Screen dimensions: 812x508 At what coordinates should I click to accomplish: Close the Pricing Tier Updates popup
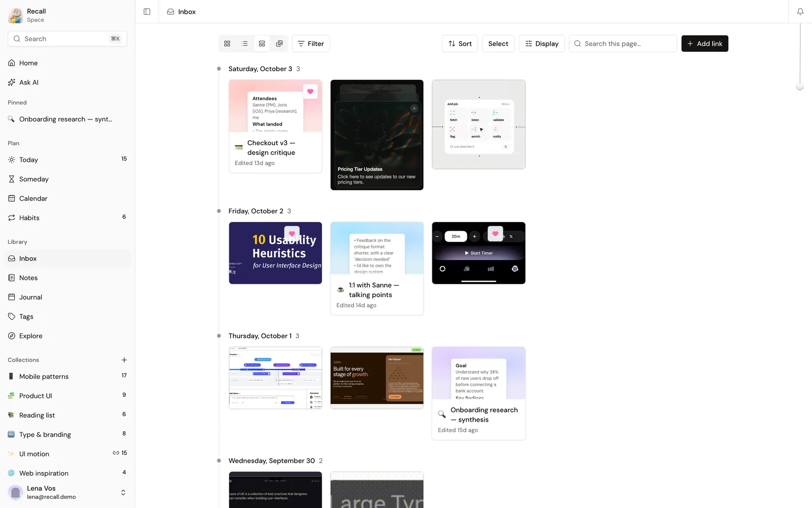[414, 108]
